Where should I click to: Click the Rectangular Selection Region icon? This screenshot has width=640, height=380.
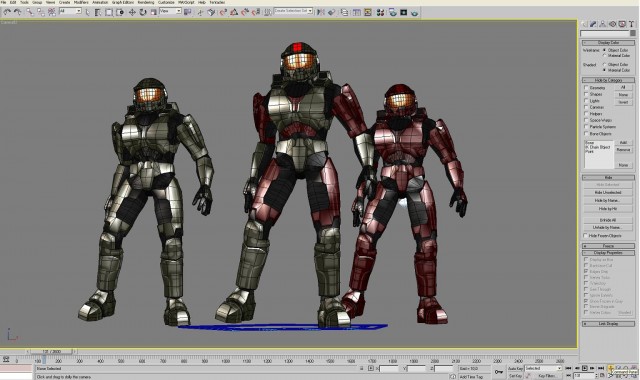click(109, 12)
